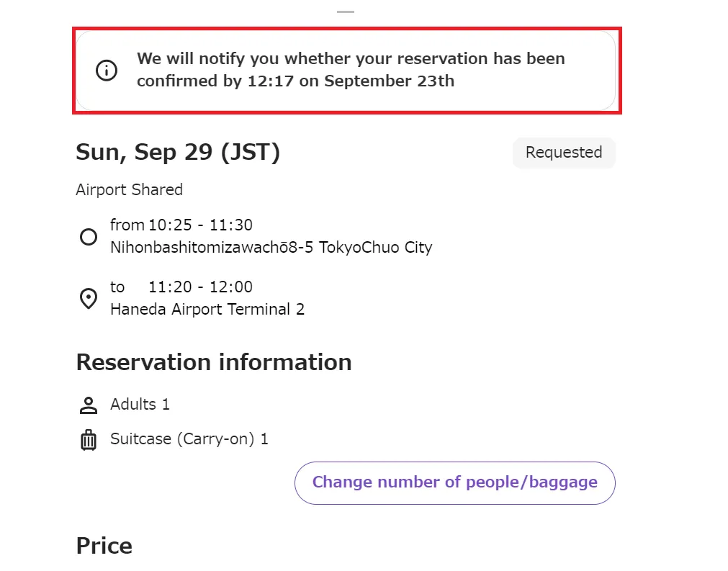
Task: Click the pickup time 10:25 - 11:30
Action: tap(200, 225)
